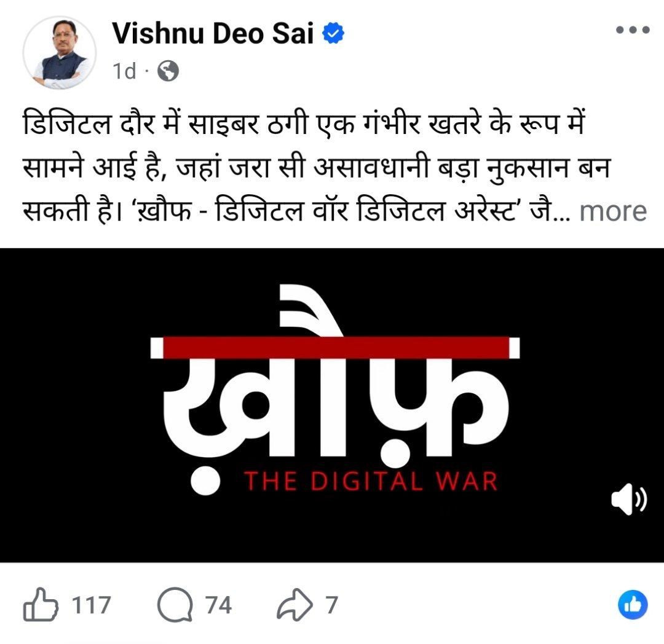Open the three-dot post options menu

(x=632, y=29)
